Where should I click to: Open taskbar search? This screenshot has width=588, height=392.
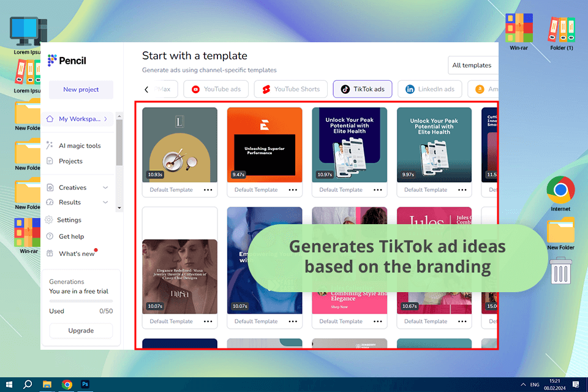tap(28, 385)
